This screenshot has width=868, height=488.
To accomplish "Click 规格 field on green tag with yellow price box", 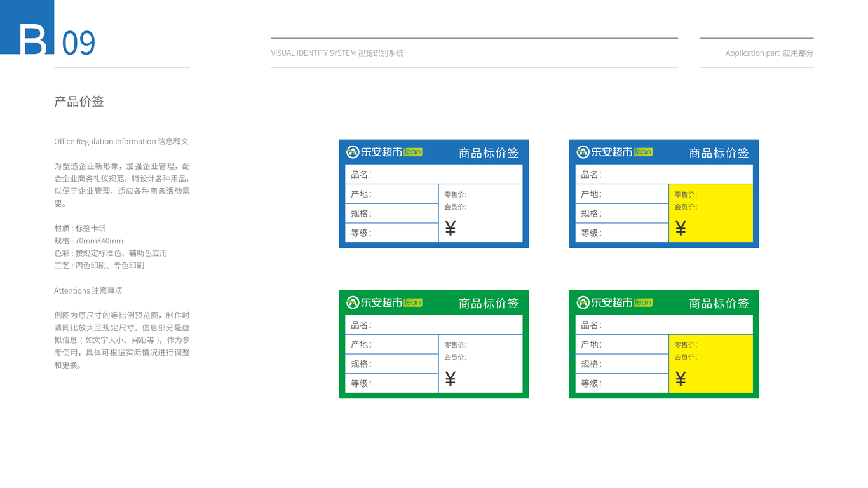I will 622,364.
